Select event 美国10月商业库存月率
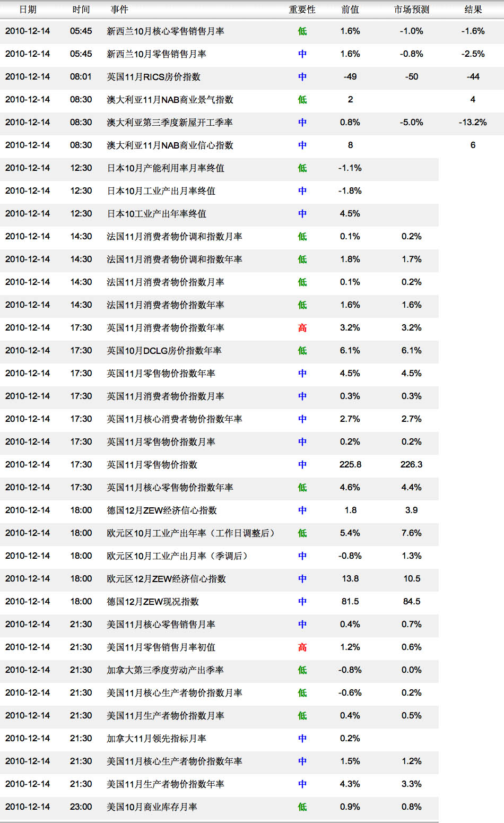The width and height of the screenshot is (504, 823). (152, 807)
